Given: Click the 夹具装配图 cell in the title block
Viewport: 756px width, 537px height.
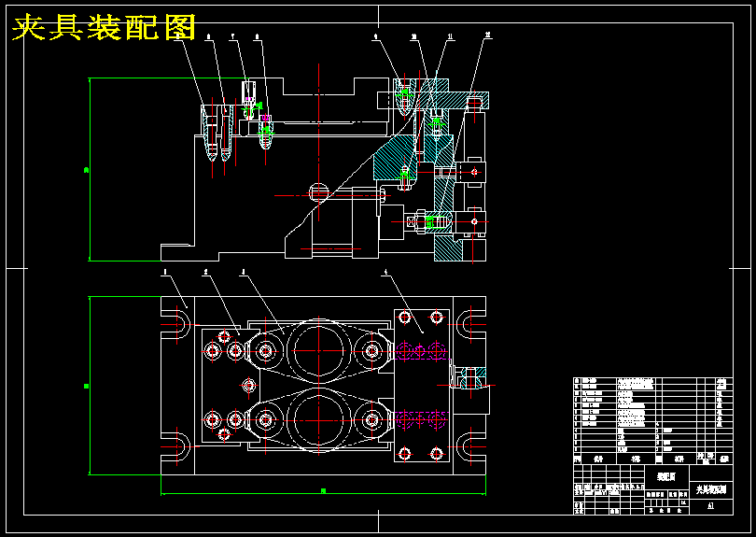Looking at the screenshot, I should tap(711, 490).
